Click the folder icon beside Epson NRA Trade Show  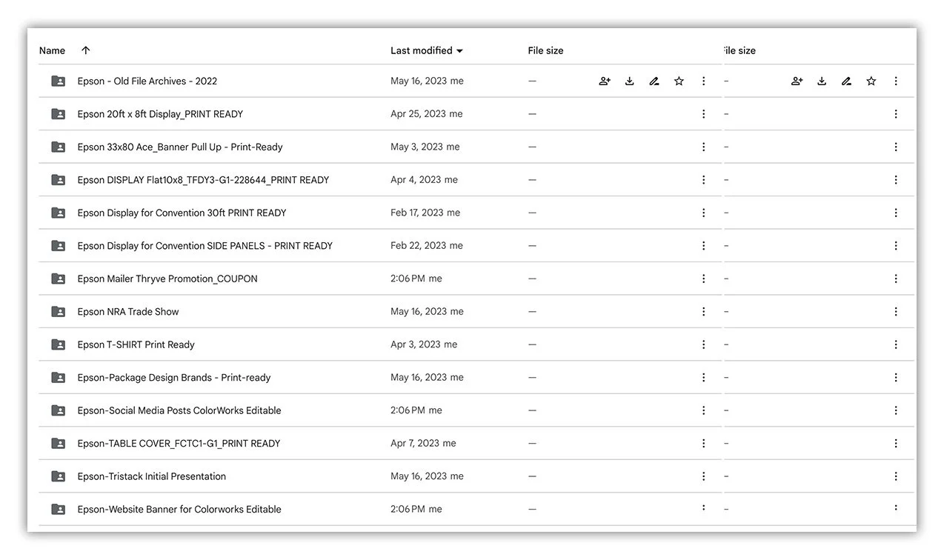tap(58, 312)
